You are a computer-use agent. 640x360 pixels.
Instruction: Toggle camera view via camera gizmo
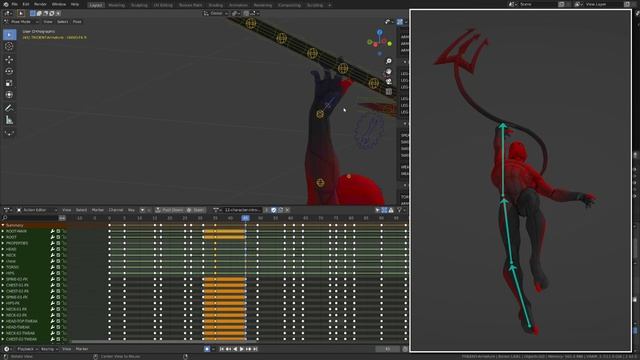389,82
